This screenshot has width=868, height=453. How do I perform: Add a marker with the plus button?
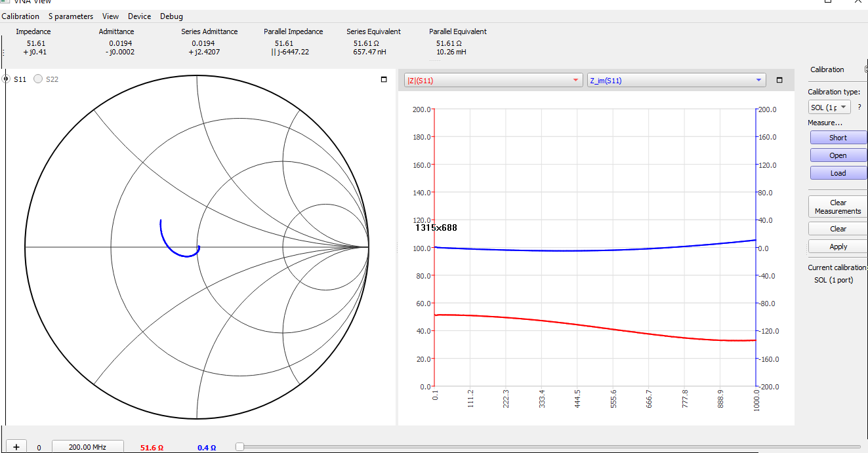[x=16, y=446]
